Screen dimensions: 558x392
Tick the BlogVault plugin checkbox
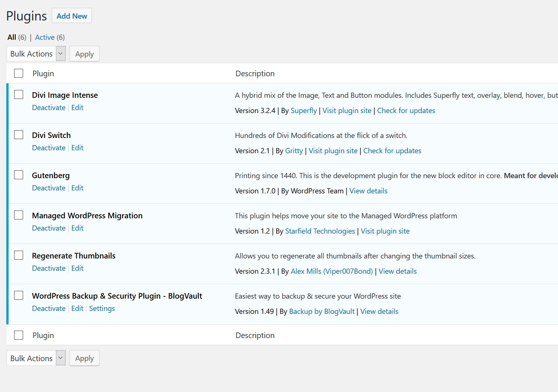pyautogui.click(x=19, y=295)
